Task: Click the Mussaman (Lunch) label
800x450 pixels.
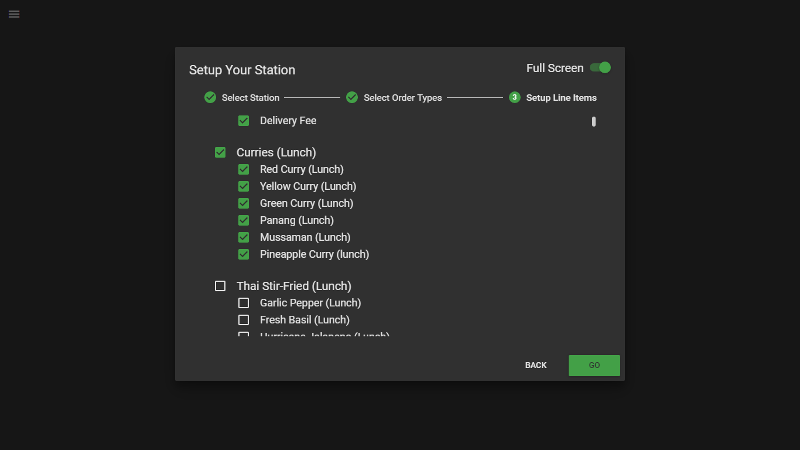Action: tap(305, 237)
